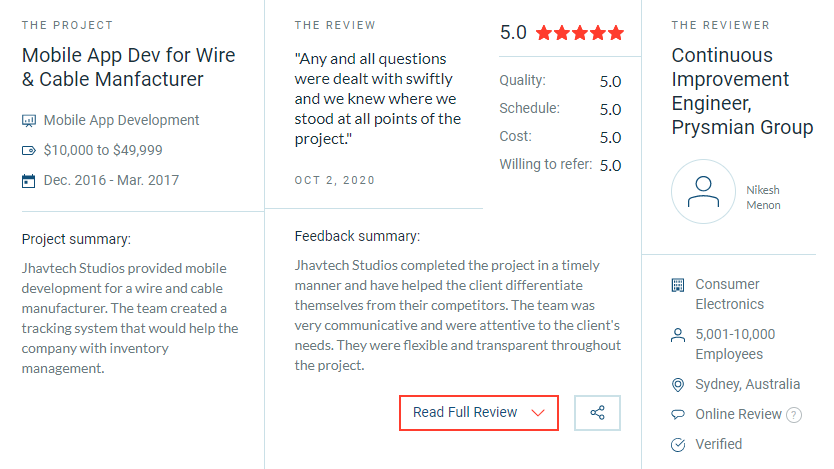Click the share icon button

pyautogui.click(x=598, y=413)
